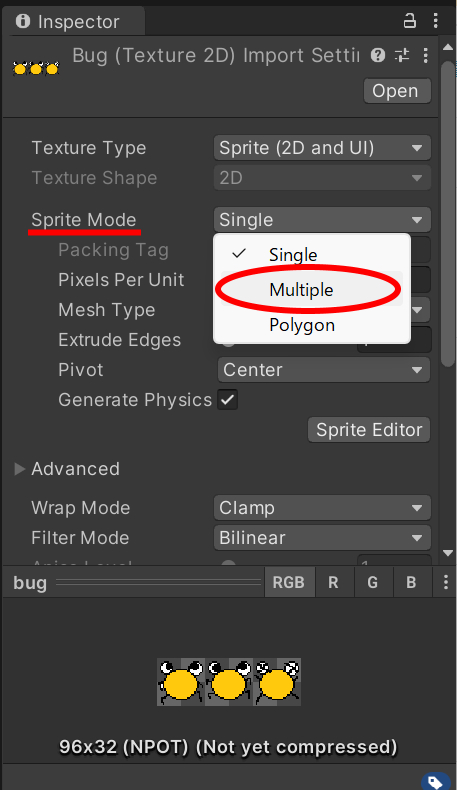Image resolution: width=457 pixels, height=790 pixels.
Task: Open the preview panel three-dot menu
Action: point(445,582)
